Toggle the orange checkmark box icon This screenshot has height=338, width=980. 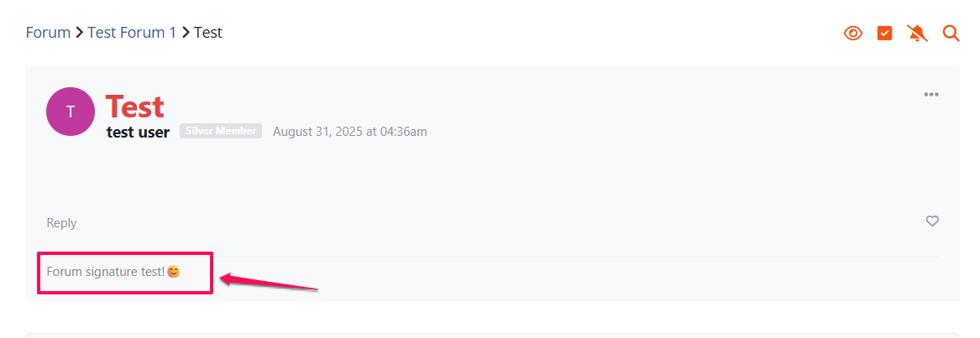tap(884, 33)
